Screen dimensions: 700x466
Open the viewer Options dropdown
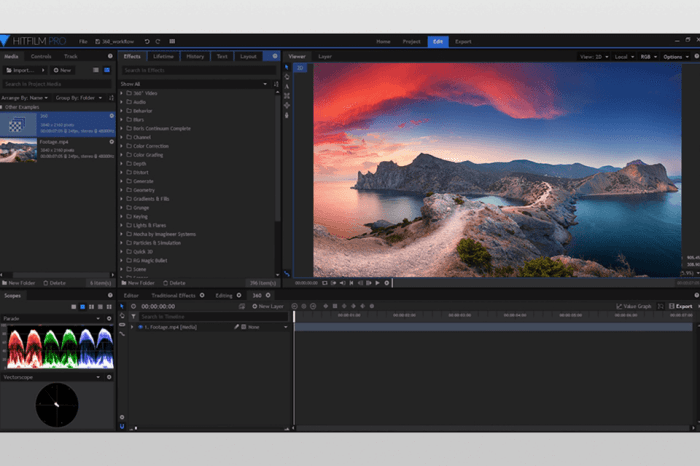[676, 57]
